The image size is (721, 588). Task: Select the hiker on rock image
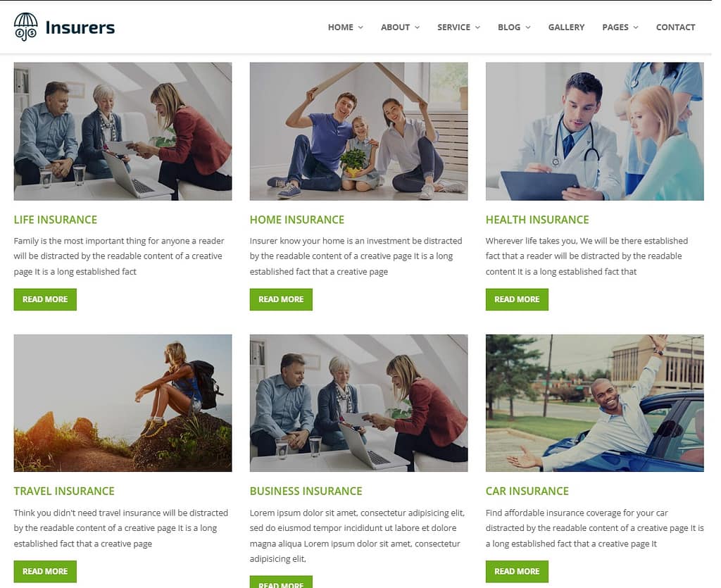click(123, 404)
